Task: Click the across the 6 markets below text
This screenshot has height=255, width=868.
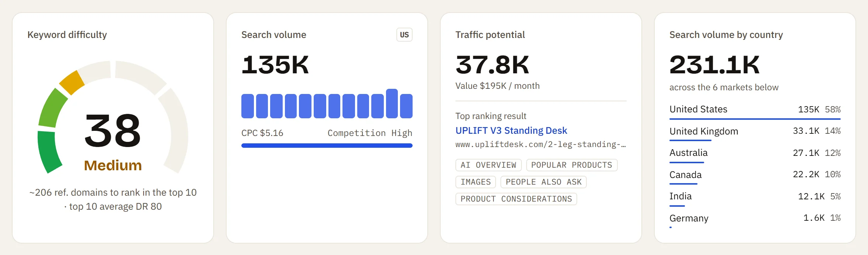Action: tap(724, 87)
